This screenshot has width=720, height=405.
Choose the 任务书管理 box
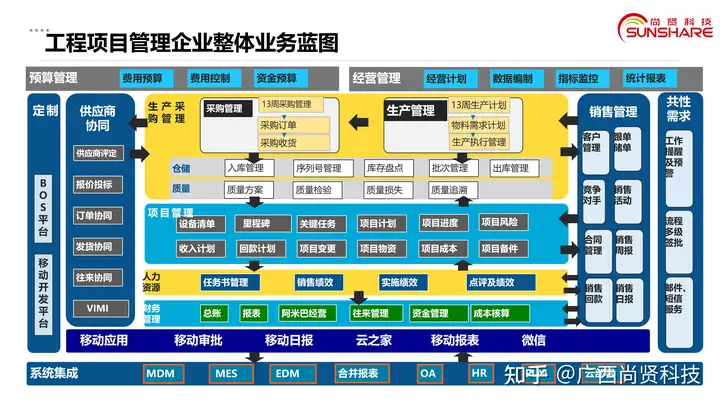[x=231, y=282]
